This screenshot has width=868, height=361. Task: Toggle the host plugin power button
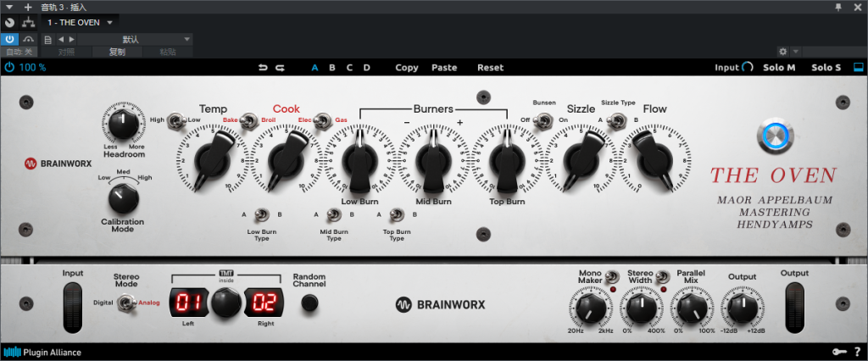click(10, 39)
